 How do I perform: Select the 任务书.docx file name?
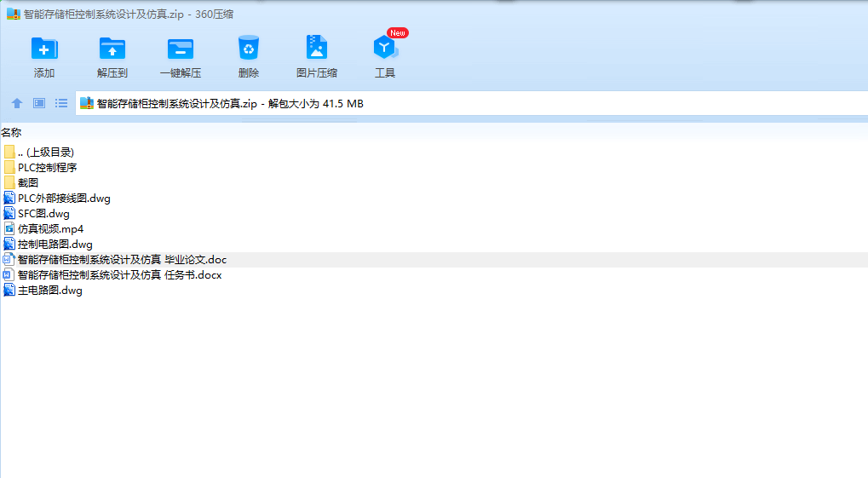(119, 275)
